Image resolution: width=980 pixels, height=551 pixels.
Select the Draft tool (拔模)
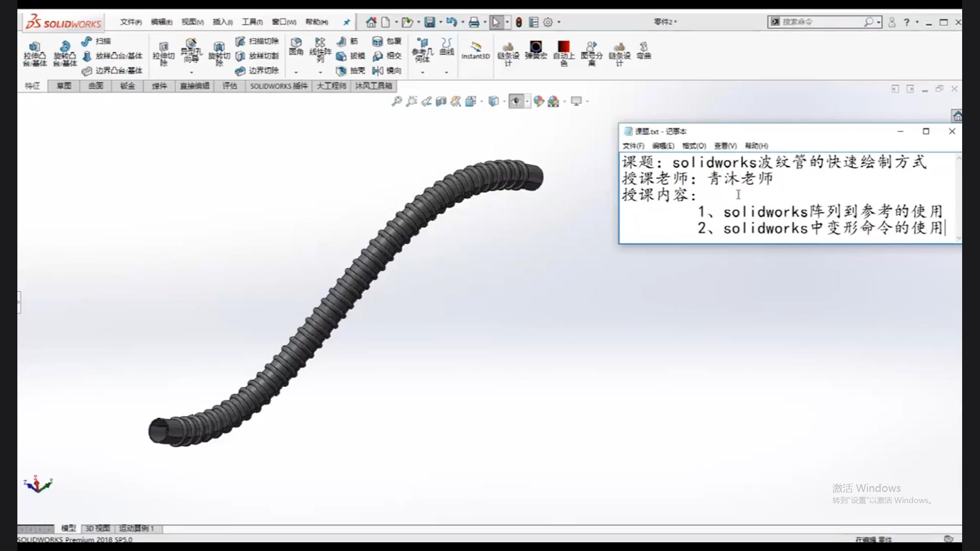click(351, 56)
